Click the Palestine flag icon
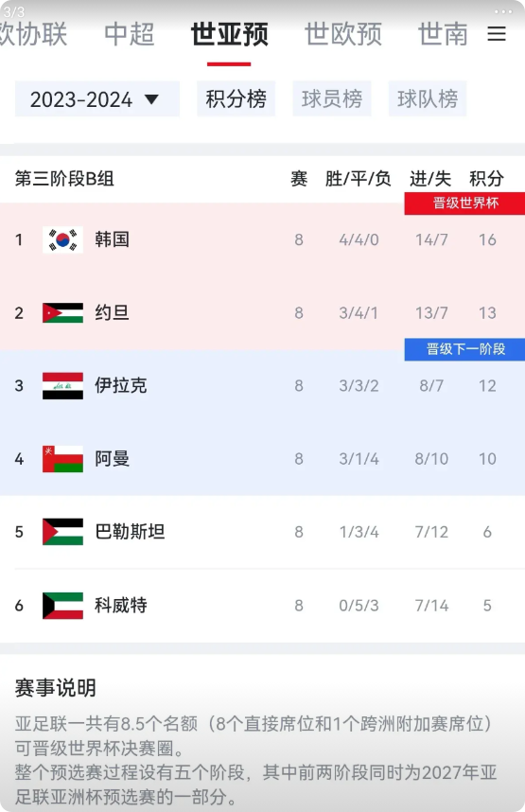The height and width of the screenshot is (812, 525). (x=62, y=532)
